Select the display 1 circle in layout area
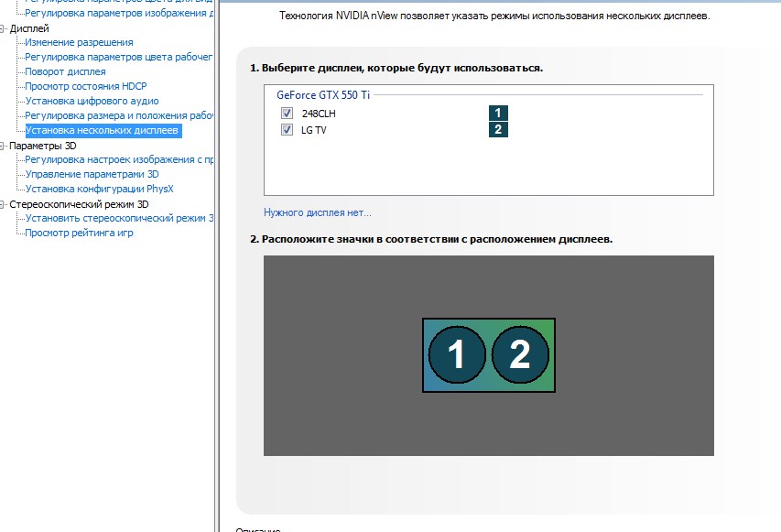 456,354
